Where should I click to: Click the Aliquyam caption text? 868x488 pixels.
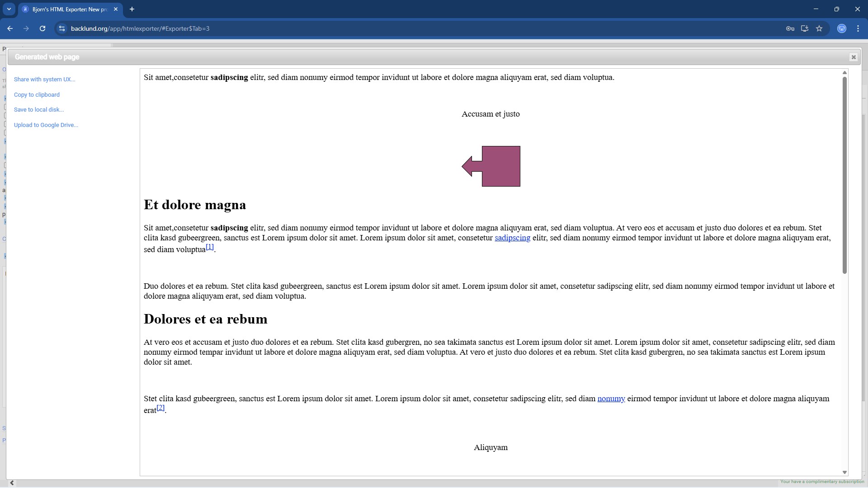click(x=491, y=448)
